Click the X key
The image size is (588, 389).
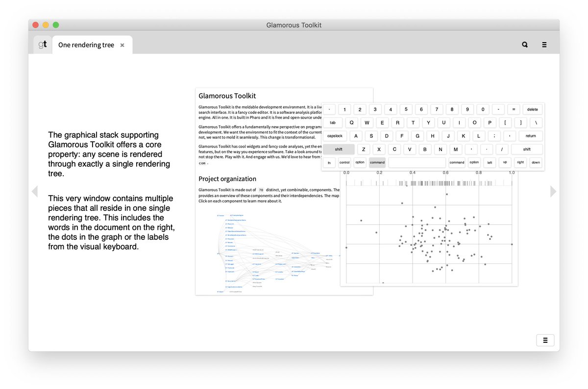(x=379, y=149)
